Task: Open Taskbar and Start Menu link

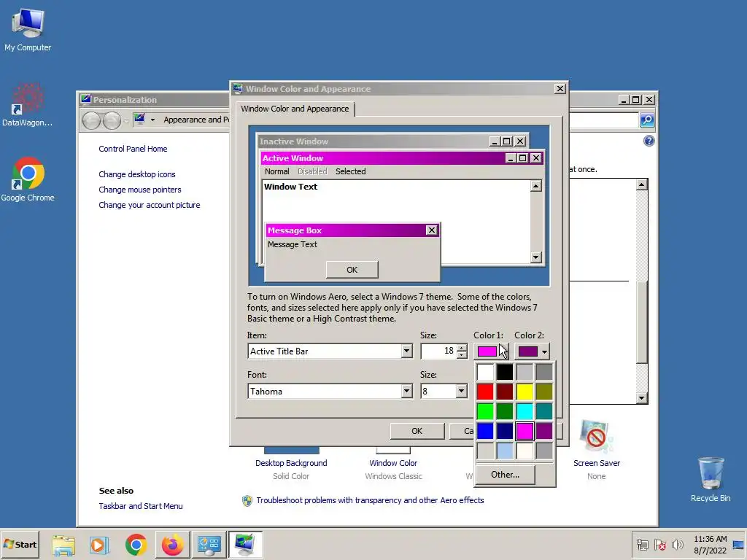Action: click(x=141, y=506)
